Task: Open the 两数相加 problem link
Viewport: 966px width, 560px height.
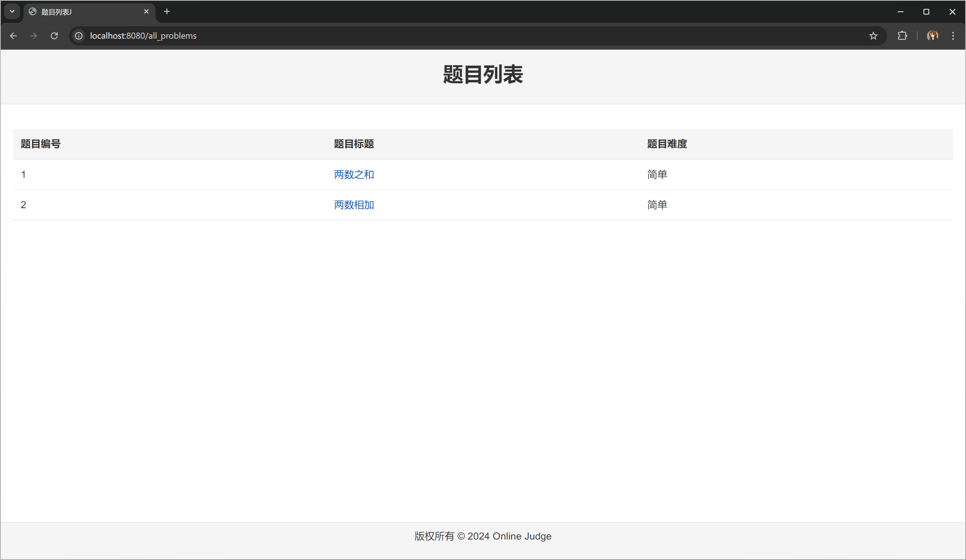Action: 354,205
